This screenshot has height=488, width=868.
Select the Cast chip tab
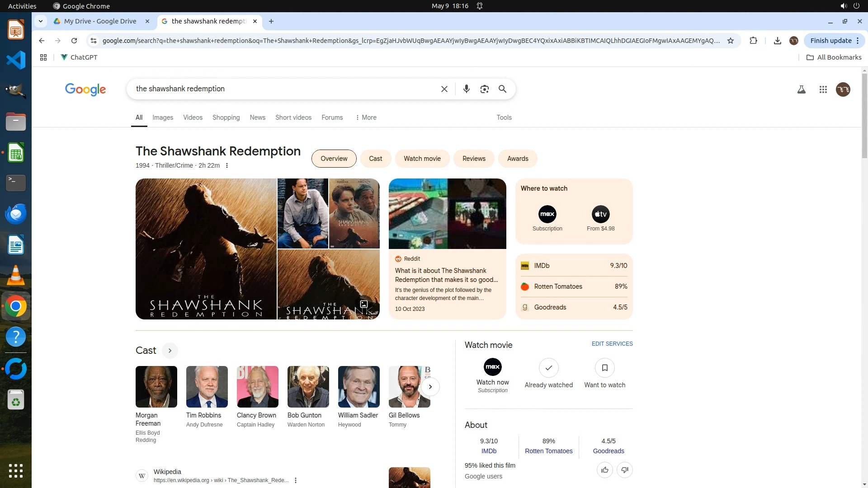tap(375, 159)
